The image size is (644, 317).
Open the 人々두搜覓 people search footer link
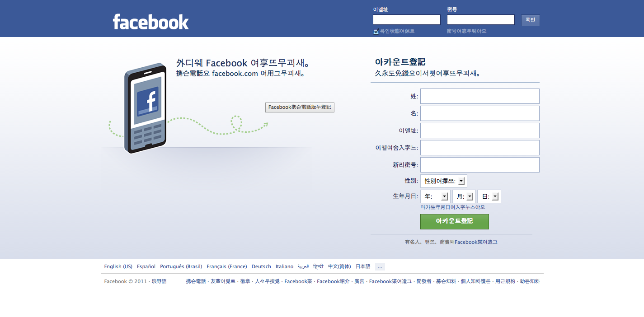267,281
